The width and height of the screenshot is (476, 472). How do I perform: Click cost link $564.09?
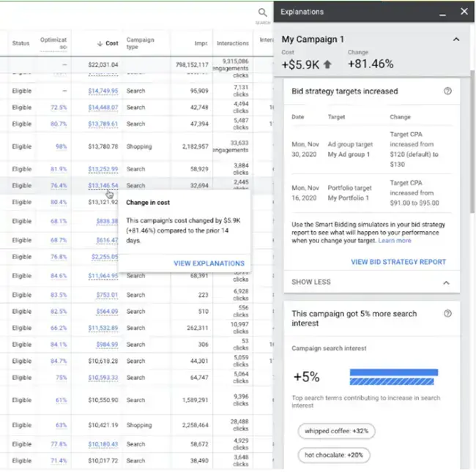tap(107, 312)
